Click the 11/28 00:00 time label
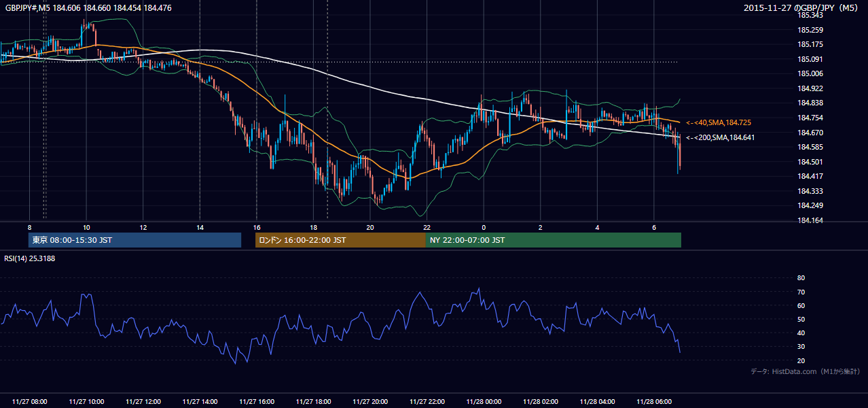The image size is (868, 408). (484, 402)
